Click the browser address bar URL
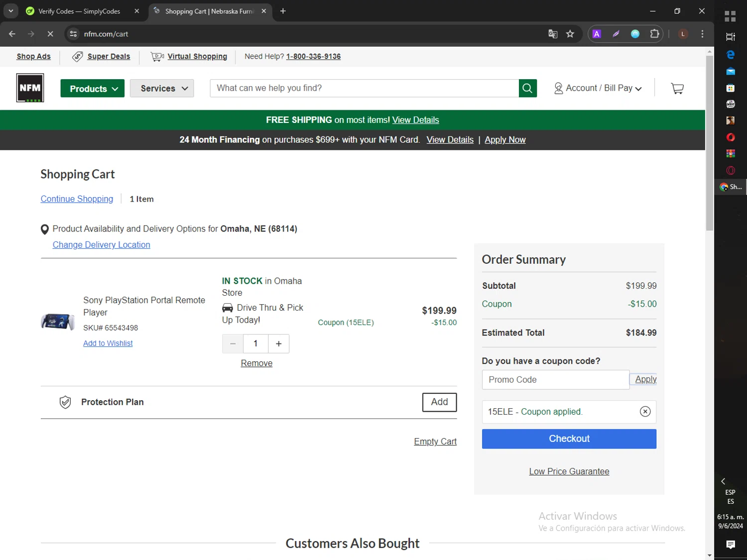 tap(106, 34)
